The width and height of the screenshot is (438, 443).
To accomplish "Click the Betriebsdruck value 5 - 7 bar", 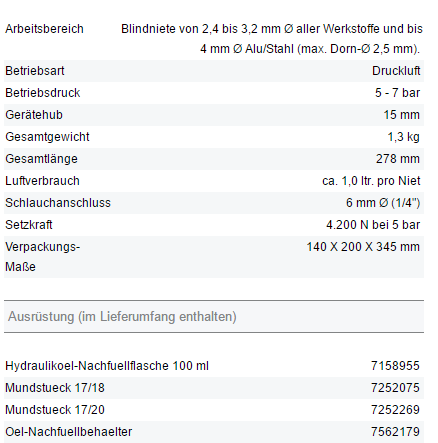I will point(397,93).
